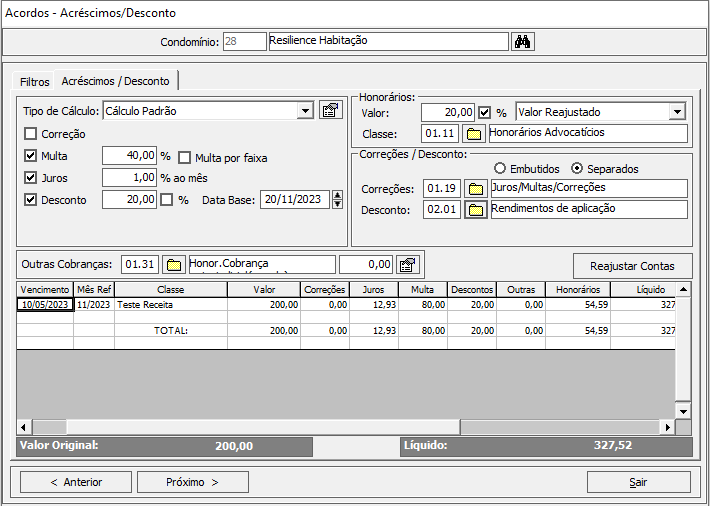Select Acréscimos / Desconto tab
The width and height of the screenshot is (710, 506).
coord(115,81)
